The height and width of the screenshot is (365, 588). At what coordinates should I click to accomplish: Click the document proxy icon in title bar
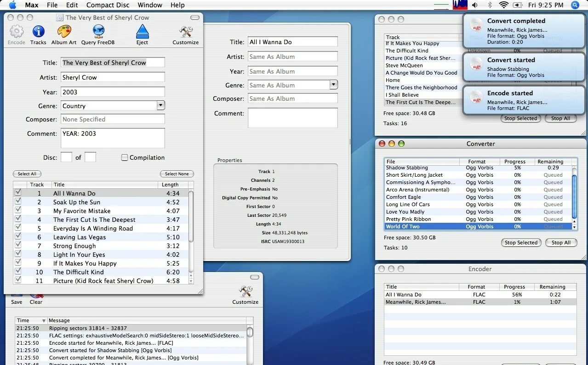59,17
